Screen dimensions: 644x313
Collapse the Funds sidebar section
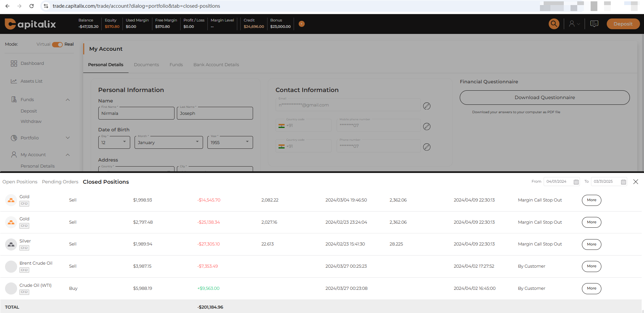pos(67,100)
